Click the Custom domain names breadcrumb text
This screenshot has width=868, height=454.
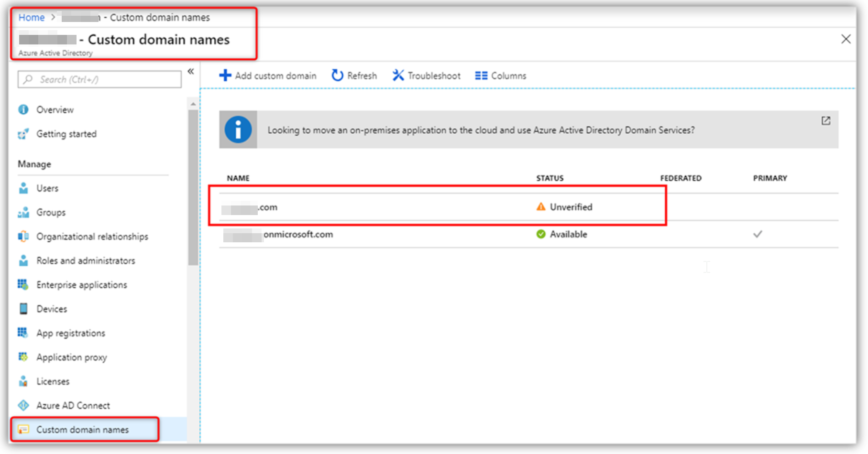click(160, 17)
